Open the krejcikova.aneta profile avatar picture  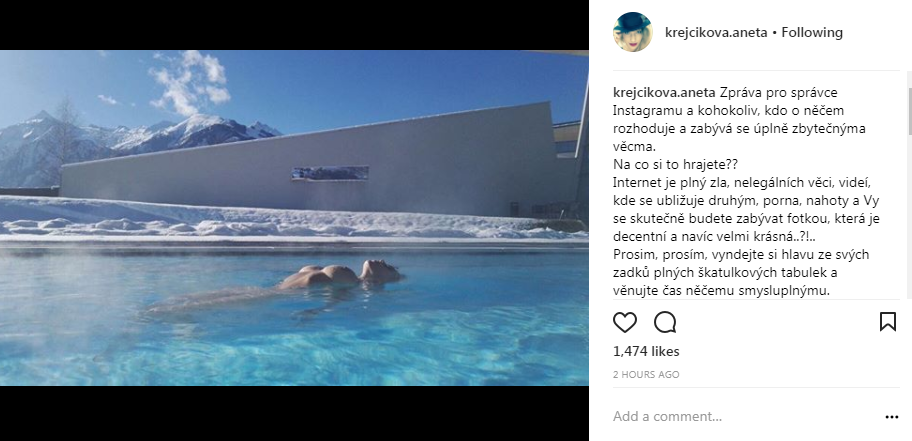(632, 33)
